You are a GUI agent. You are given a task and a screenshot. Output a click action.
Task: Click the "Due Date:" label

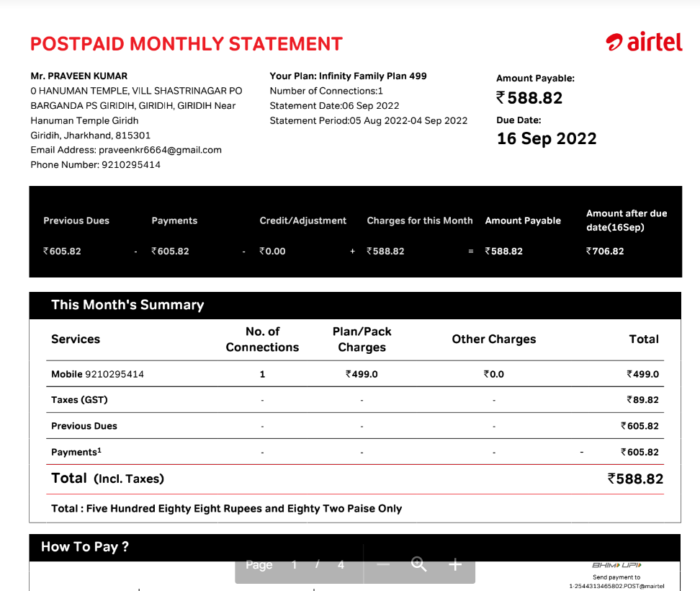tap(519, 120)
